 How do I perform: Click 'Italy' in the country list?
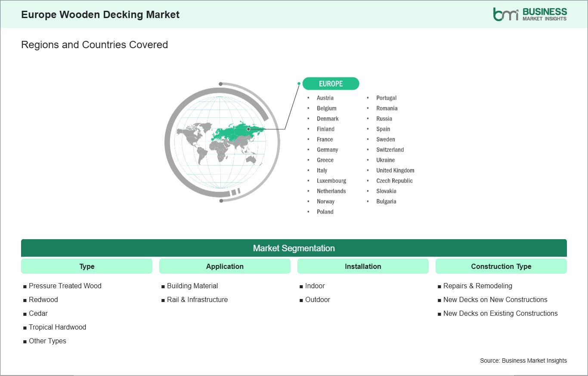(x=322, y=170)
